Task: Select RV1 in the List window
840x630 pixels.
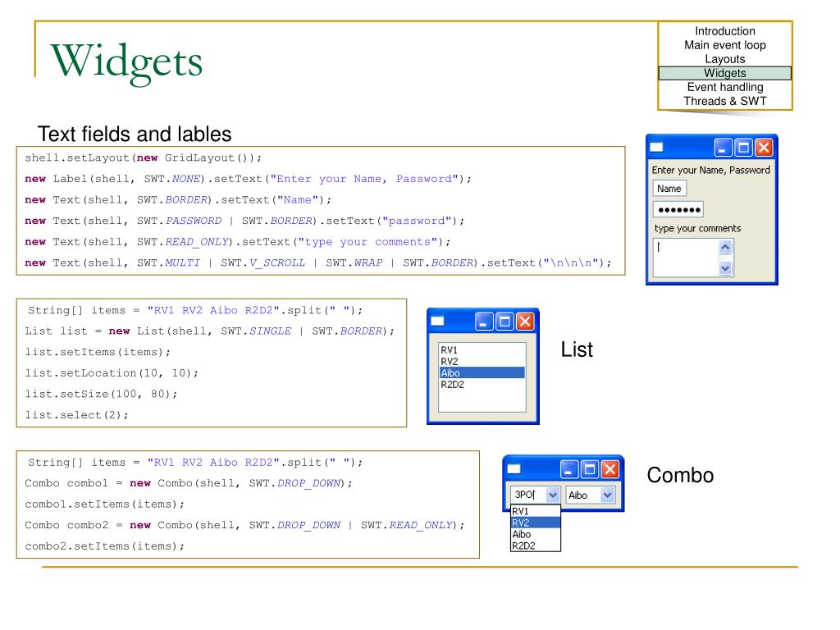Action: click(482, 349)
